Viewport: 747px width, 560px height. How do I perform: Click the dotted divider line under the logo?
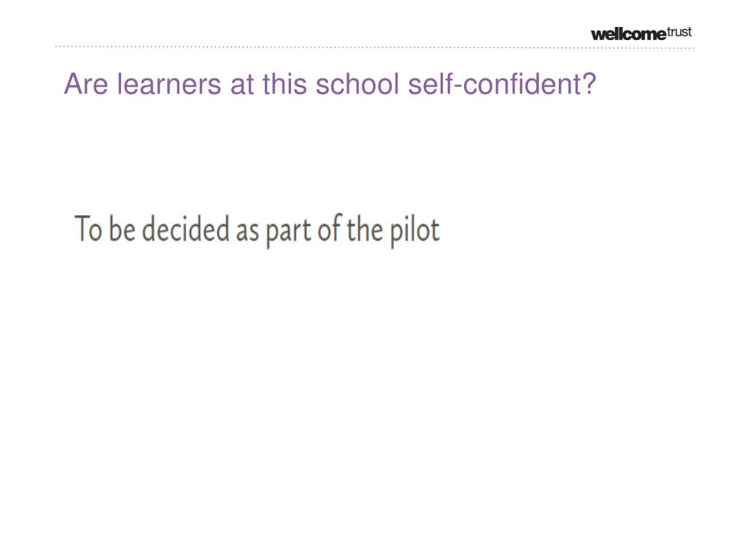(x=374, y=47)
